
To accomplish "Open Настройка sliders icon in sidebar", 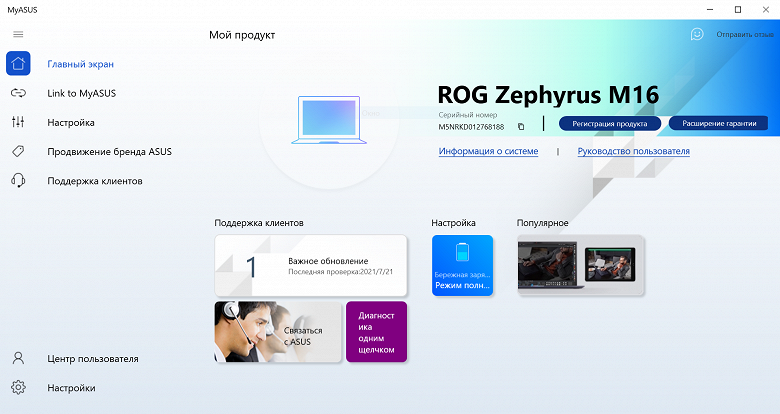I will (x=18, y=122).
